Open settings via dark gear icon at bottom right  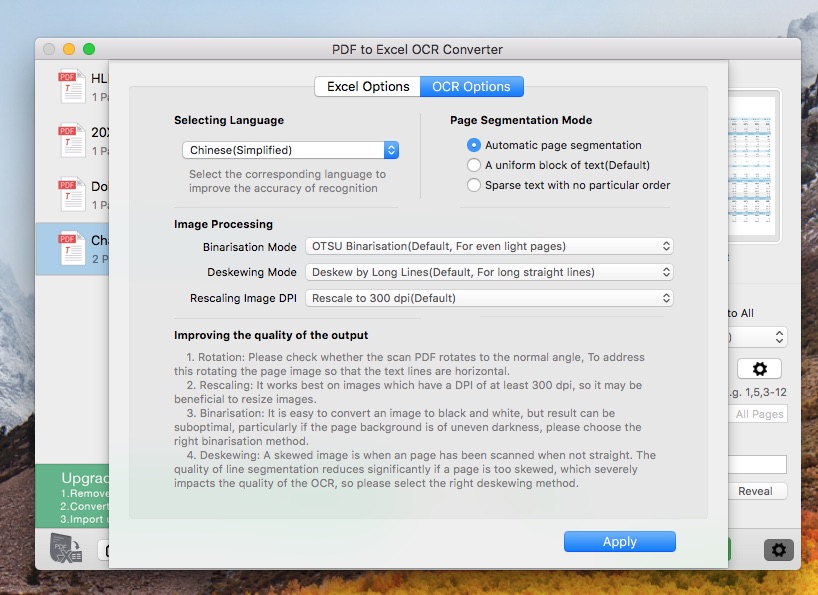[778, 550]
